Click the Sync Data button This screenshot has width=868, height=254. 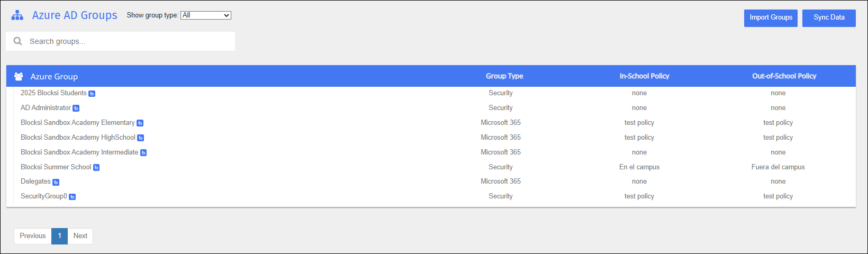pos(829,17)
